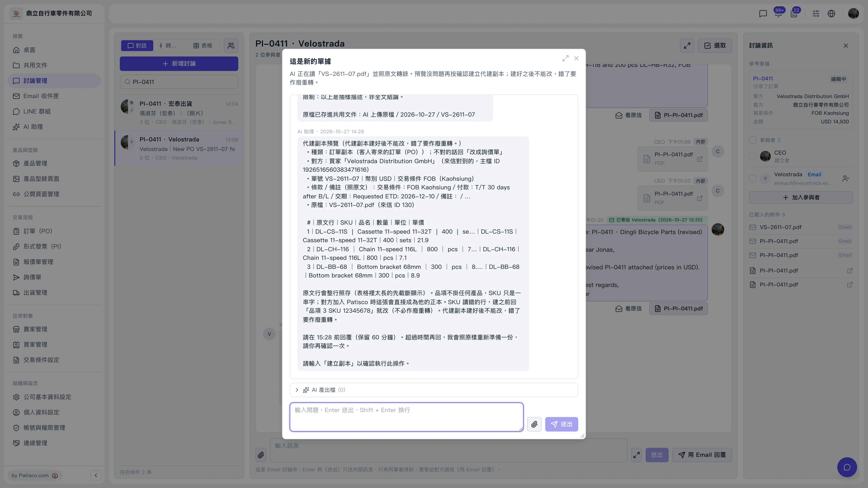Open 連線管理 in sidebar
This screenshot has width=868, height=488.
click(54, 443)
